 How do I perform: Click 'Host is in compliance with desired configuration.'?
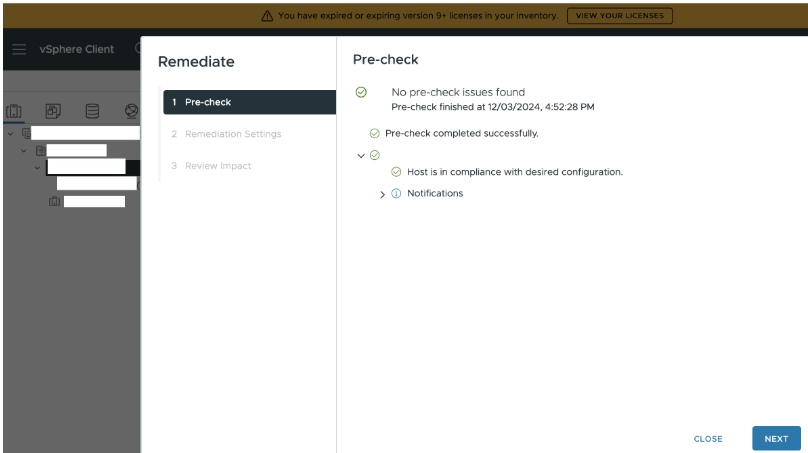click(515, 172)
